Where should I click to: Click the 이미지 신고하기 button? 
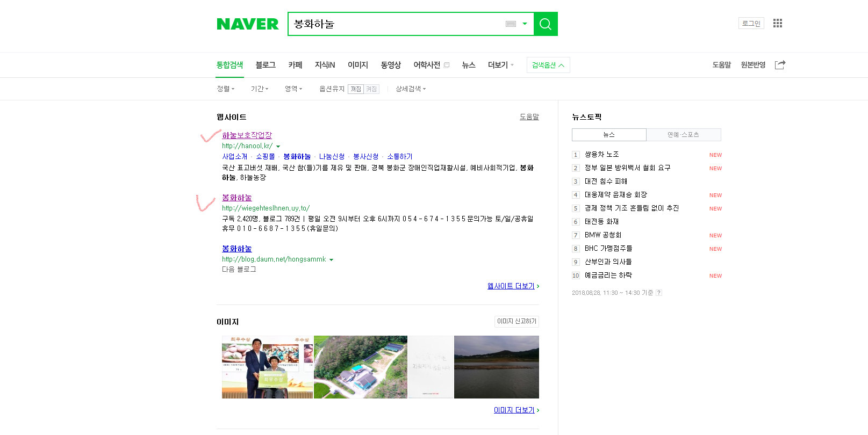(517, 321)
